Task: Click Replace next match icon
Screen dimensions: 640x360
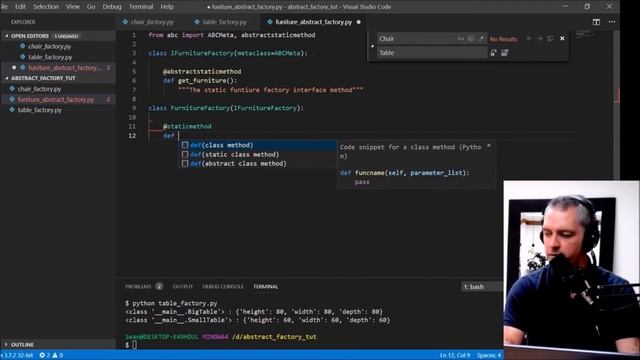Action: tap(493, 53)
